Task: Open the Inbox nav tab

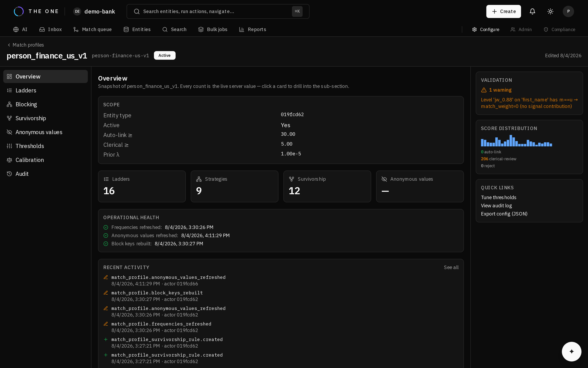Action: (x=51, y=29)
